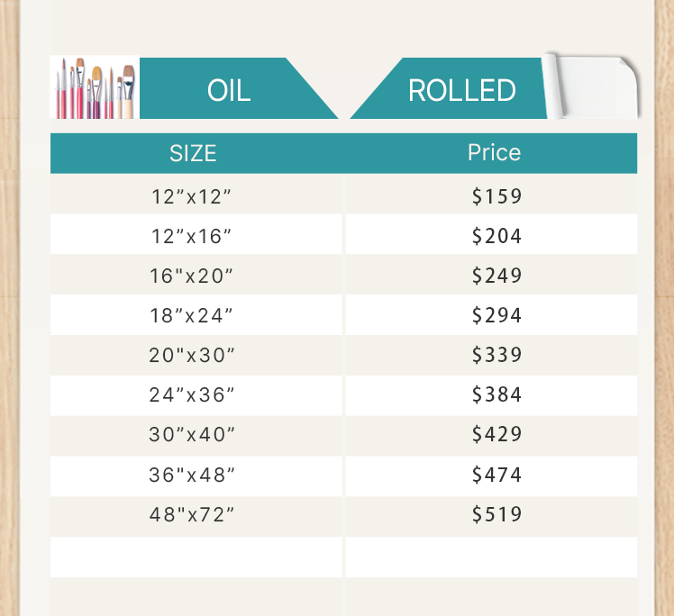
Task: Choose the 16"x20” size
Action: tap(192, 276)
